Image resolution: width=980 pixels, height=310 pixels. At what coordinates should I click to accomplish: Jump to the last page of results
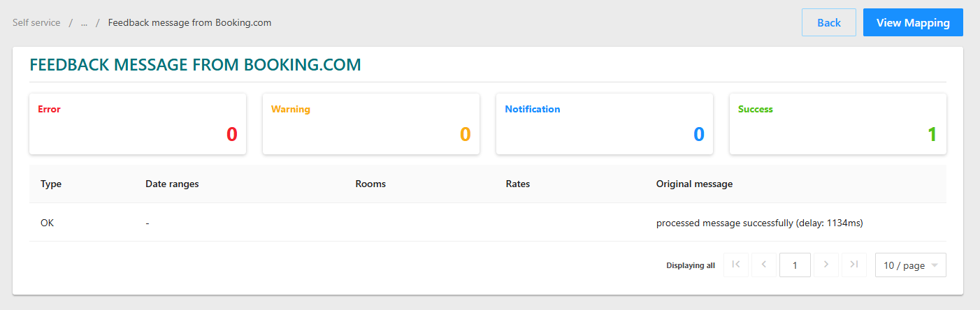[x=854, y=265]
